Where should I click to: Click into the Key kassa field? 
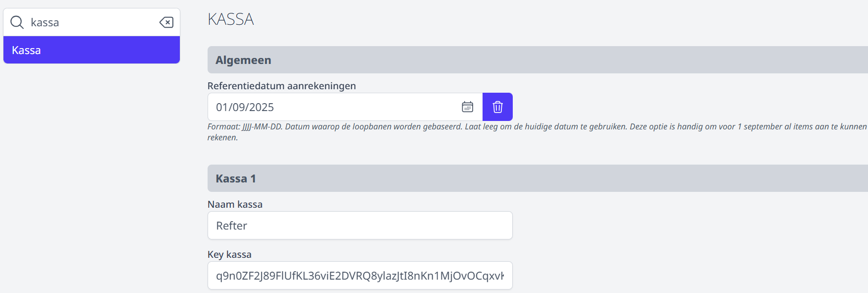(x=360, y=276)
